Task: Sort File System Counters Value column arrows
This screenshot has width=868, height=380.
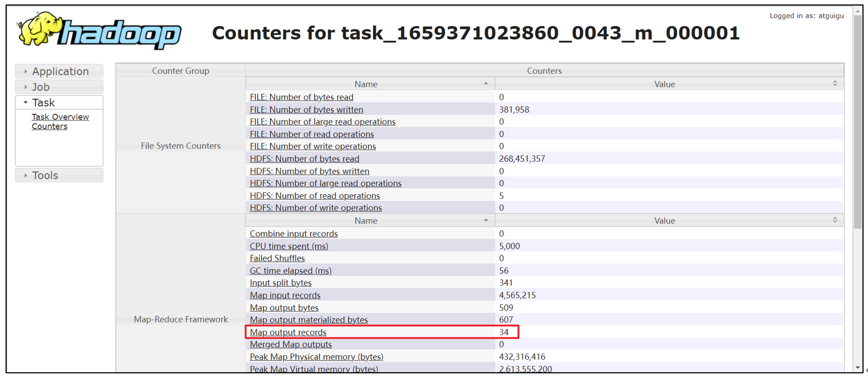Action: (835, 84)
